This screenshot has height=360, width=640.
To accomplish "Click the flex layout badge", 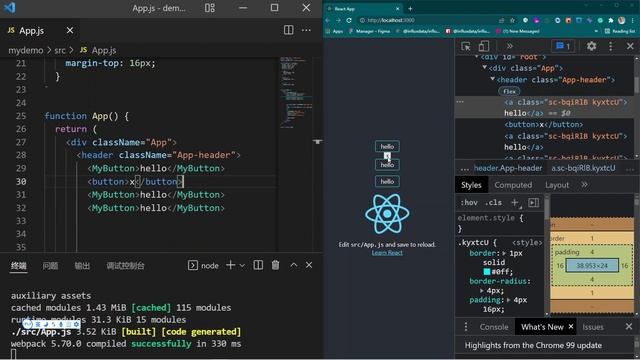I will coord(509,91).
